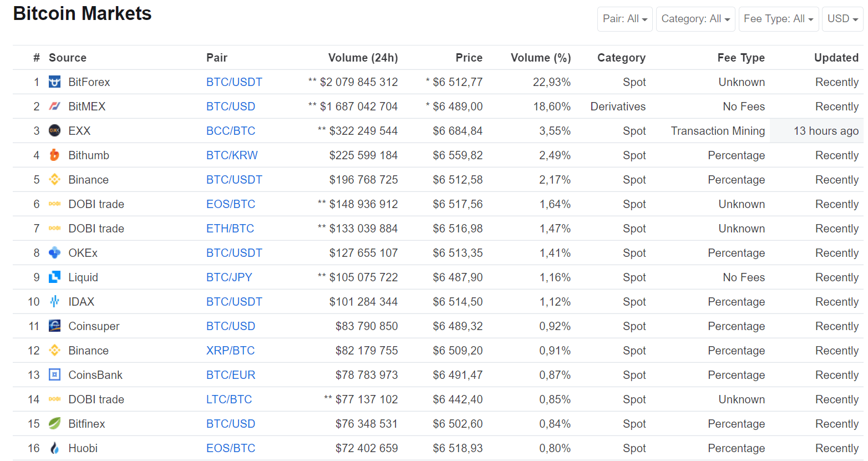Open the LTC/BTC pair link

[229, 399]
